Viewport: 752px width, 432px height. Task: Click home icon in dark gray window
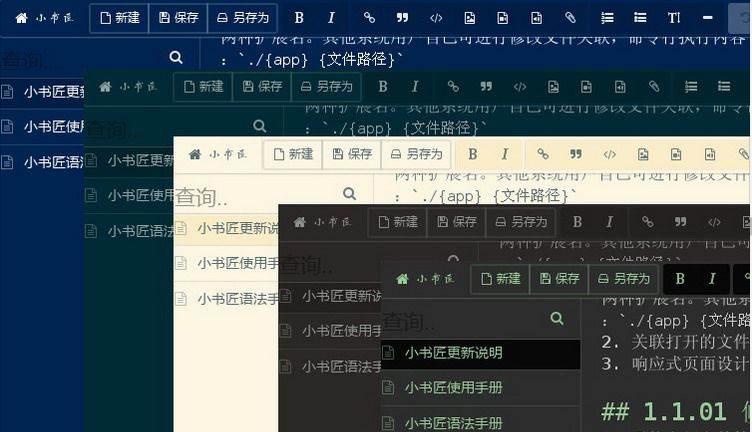click(300, 222)
